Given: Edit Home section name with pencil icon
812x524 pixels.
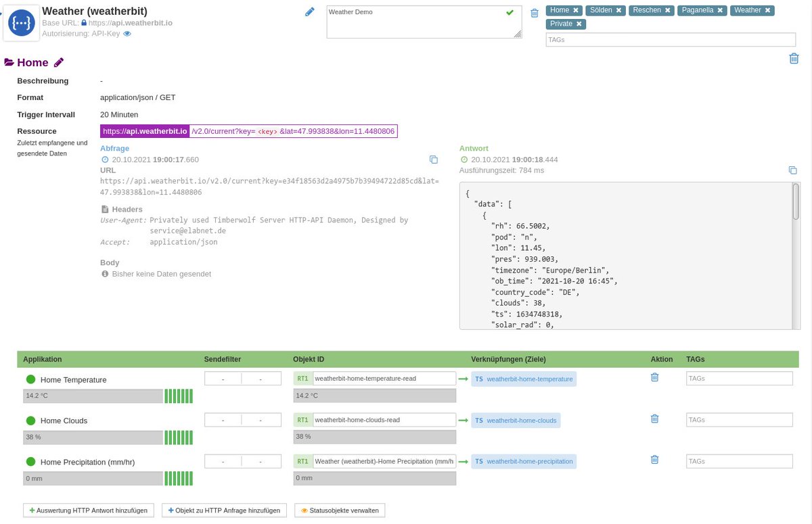Looking at the screenshot, I should tap(59, 62).
